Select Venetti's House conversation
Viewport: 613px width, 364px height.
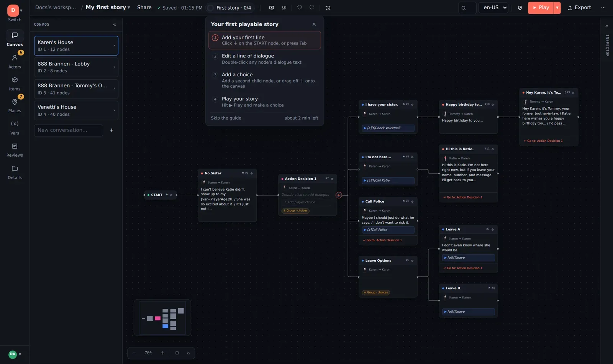(76, 110)
